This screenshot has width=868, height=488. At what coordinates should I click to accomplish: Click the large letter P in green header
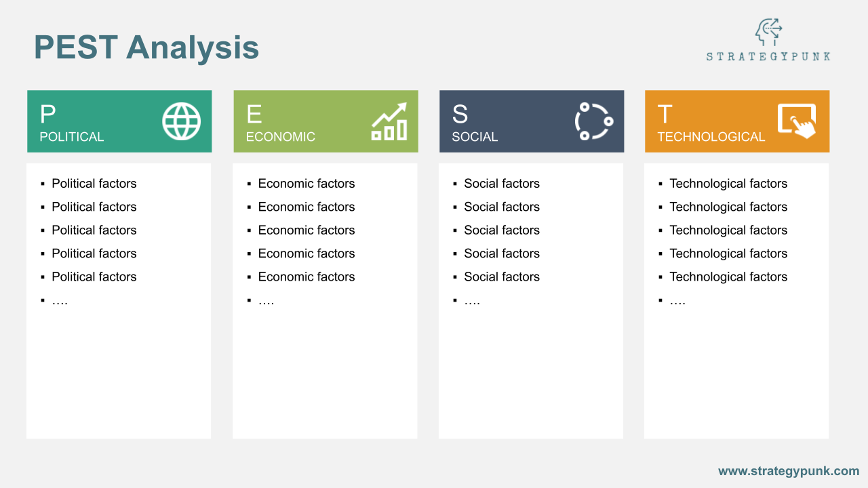pos(47,115)
